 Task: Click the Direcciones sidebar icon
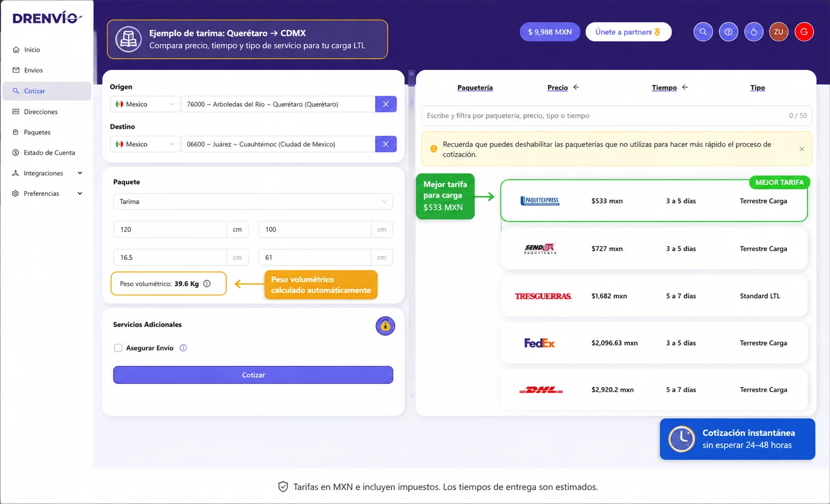tap(16, 111)
